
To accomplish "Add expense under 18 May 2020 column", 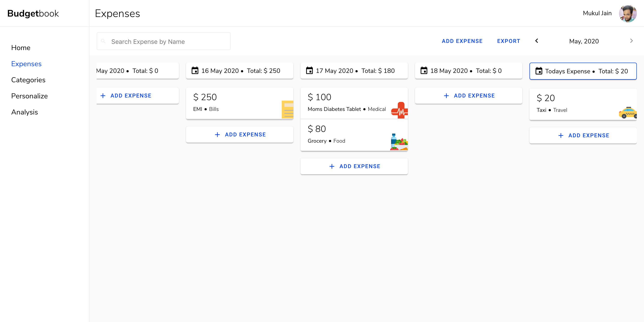I will 468,96.
